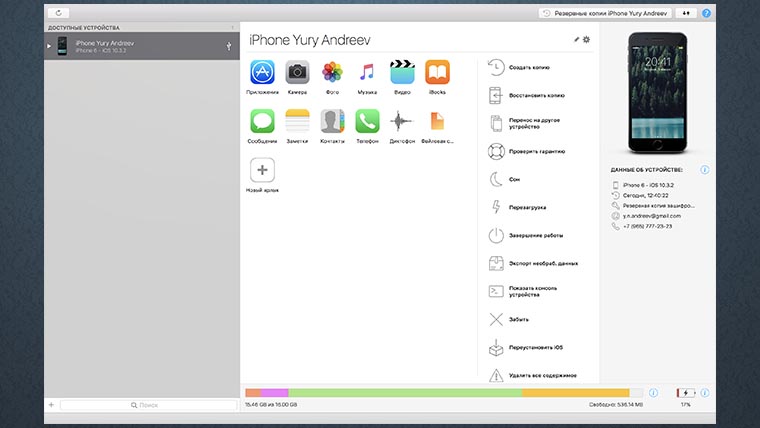Click the USB connection icon in sidebar
Image resolution: width=760 pixels, height=428 pixels.
tap(229, 46)
